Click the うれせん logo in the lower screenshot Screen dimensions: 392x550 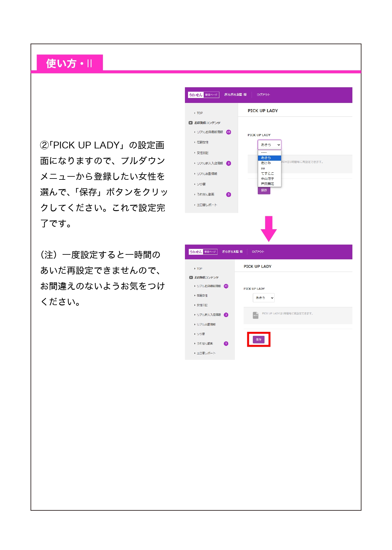point(196,252)
